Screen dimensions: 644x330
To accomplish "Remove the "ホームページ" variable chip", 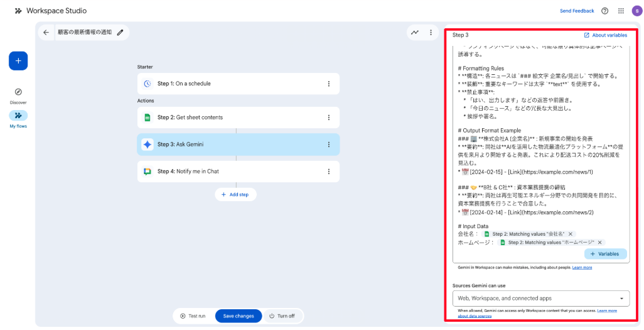I will (x=599, y=242).
